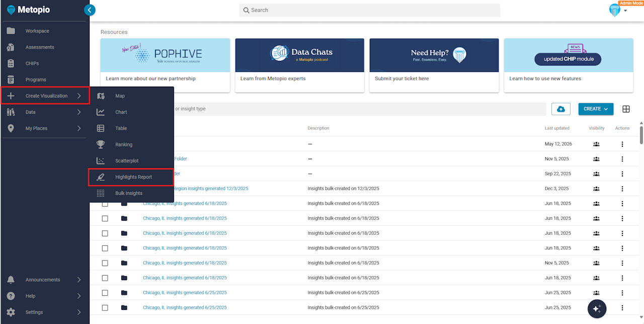The image size is (644, 324).
Task: Open the AI sparkle assistant button
Action: pyautogui.click(x=597, y=309)
